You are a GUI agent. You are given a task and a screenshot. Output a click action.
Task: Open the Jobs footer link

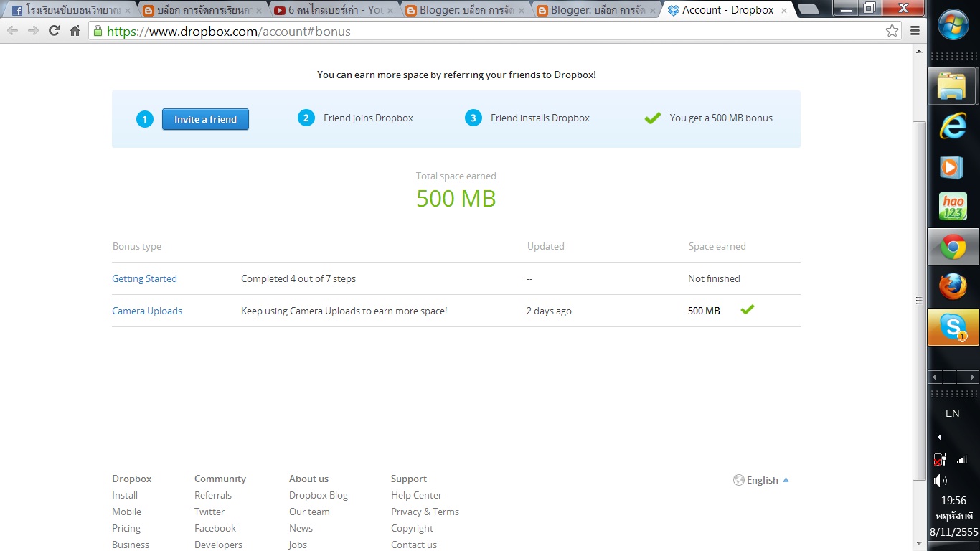[x=298, y=545]
